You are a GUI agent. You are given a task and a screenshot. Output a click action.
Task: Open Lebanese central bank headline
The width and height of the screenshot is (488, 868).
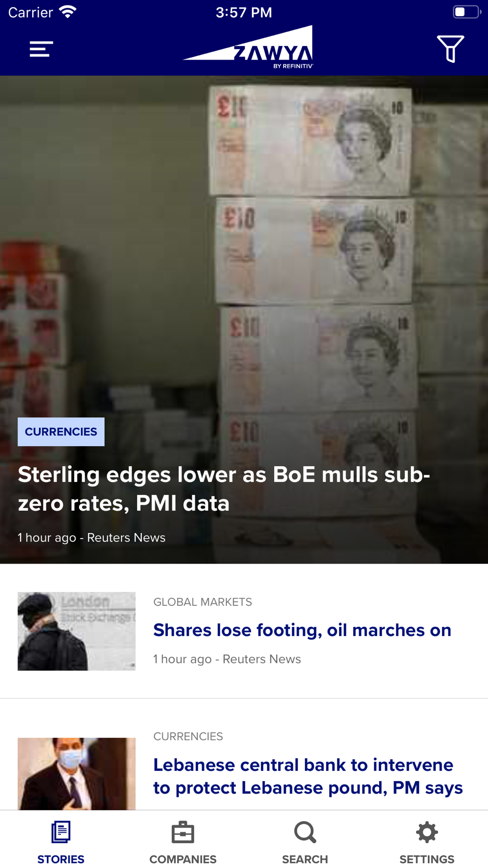(x=308, y=776)
